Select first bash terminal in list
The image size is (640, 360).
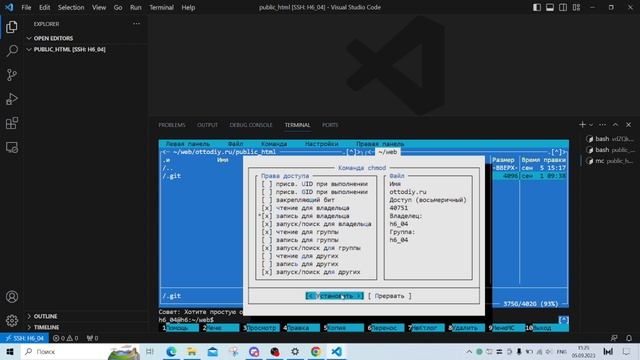click(609, 139)
